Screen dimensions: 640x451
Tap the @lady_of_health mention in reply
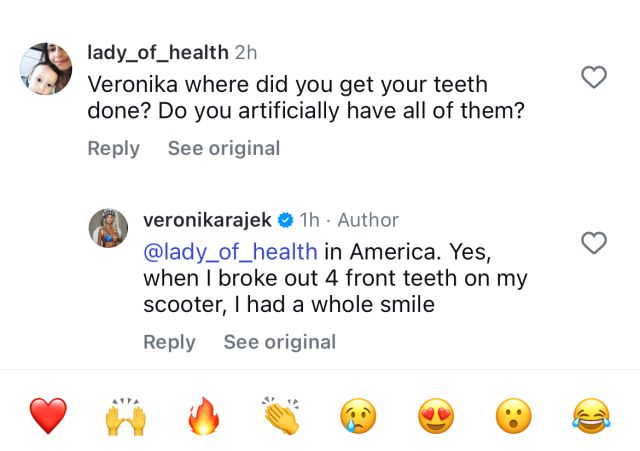click(231, 251)
